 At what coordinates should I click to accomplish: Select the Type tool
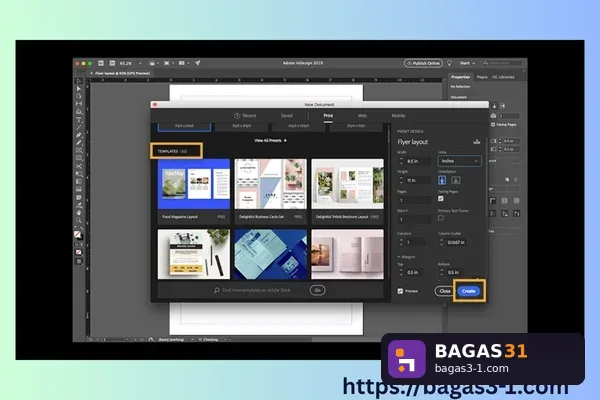coord(79,120)
